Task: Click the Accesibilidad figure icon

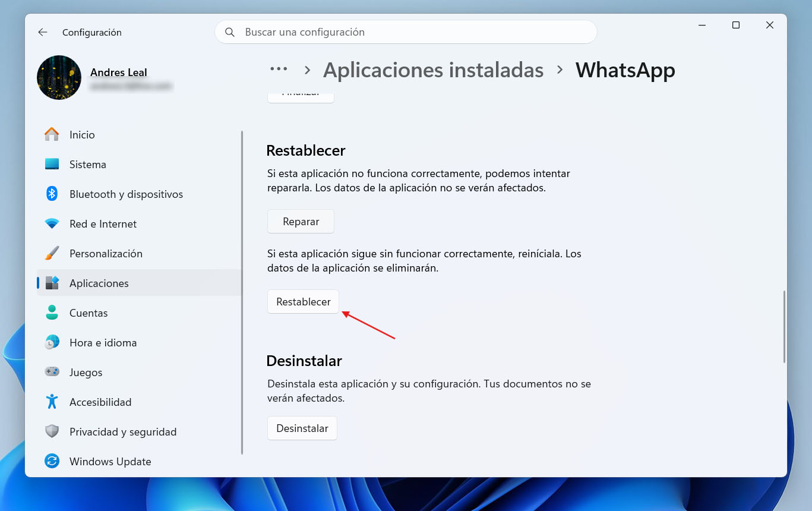Action: tap(52, 402)
